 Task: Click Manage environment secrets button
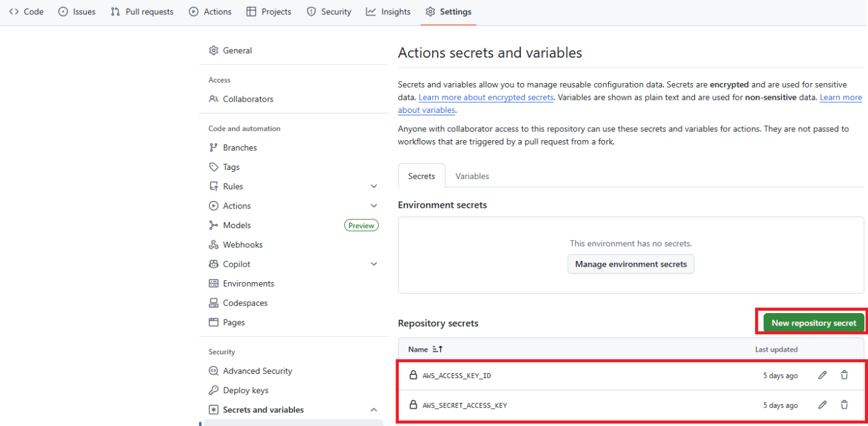[x=631, y=264]
